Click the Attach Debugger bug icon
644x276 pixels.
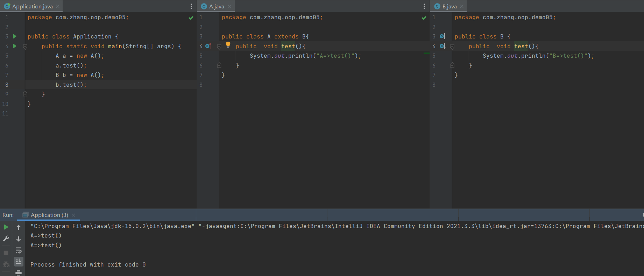[6, 264]
